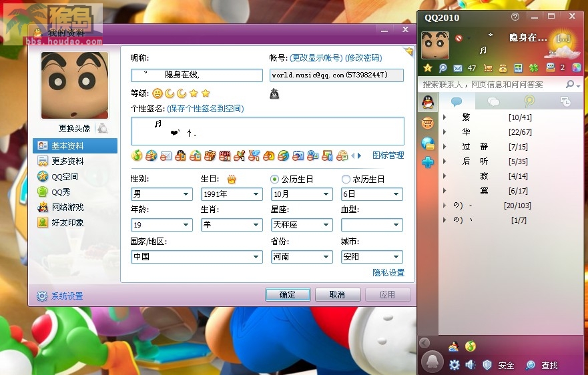Select the lunar birthday radio button
The width and height of the screenshot is (588, 375).
coord(345,179)
